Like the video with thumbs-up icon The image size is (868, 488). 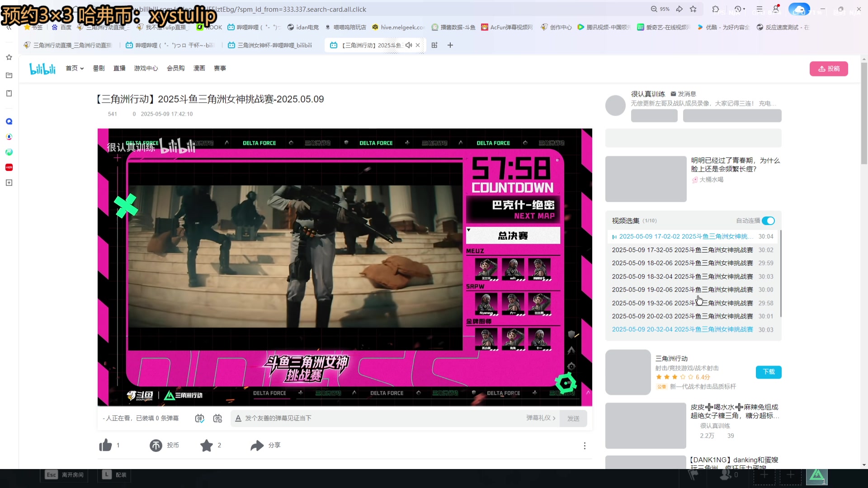pyautogui.click(x=105, y=446)
